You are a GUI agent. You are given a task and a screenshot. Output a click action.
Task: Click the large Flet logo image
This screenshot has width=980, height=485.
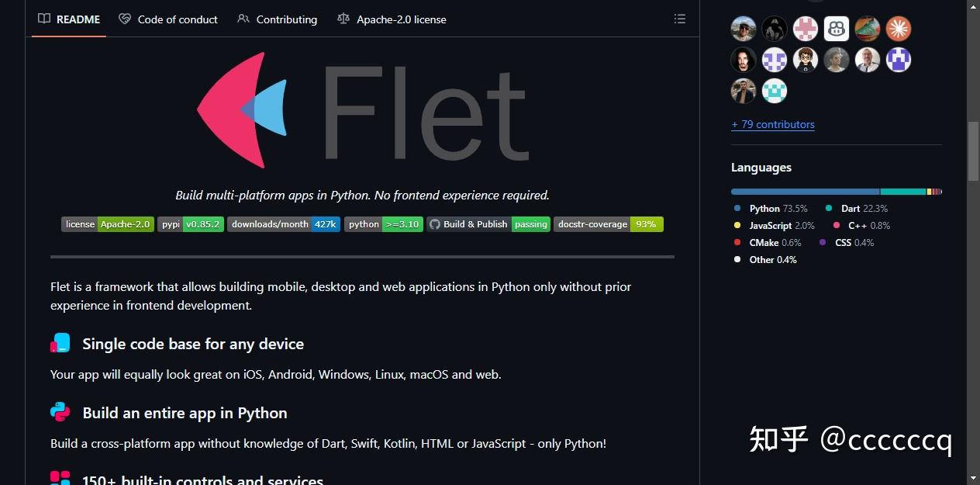(363, 110)
